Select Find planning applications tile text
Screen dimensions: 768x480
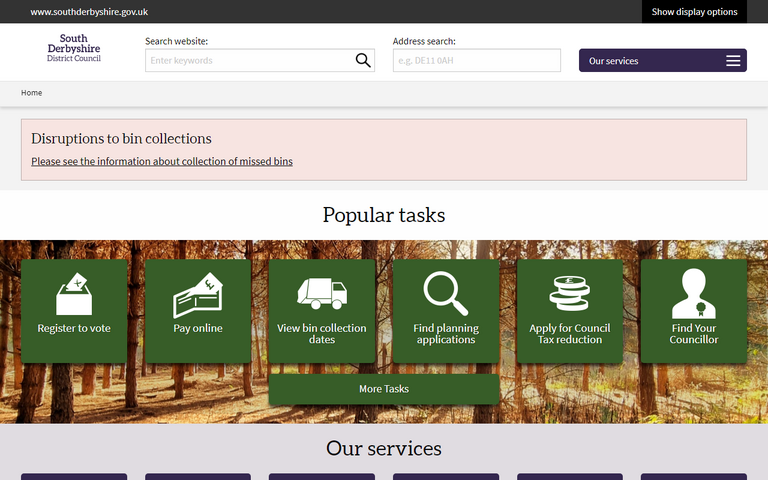coord(446,334)
